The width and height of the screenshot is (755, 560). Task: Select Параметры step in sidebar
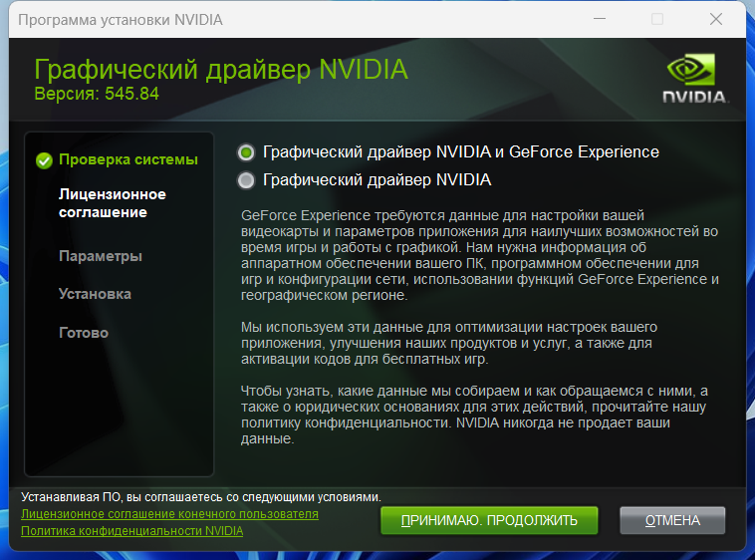coord(101,256)
